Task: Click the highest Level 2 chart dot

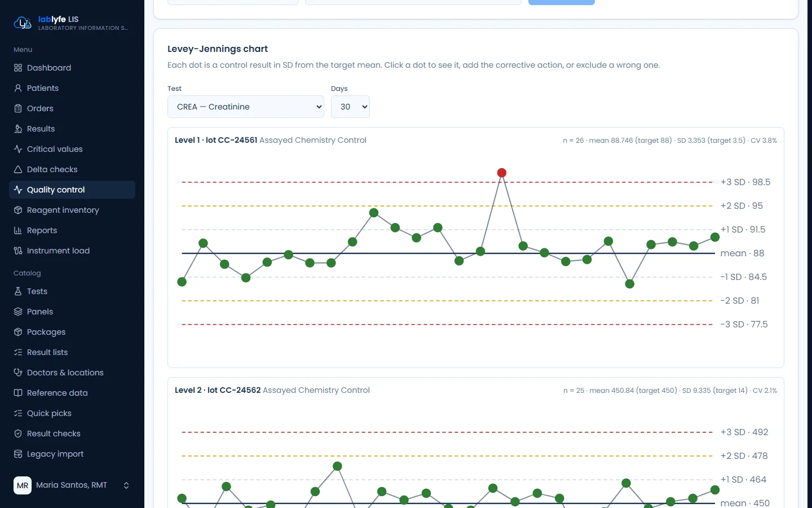Action: click(x=337, y=466)
